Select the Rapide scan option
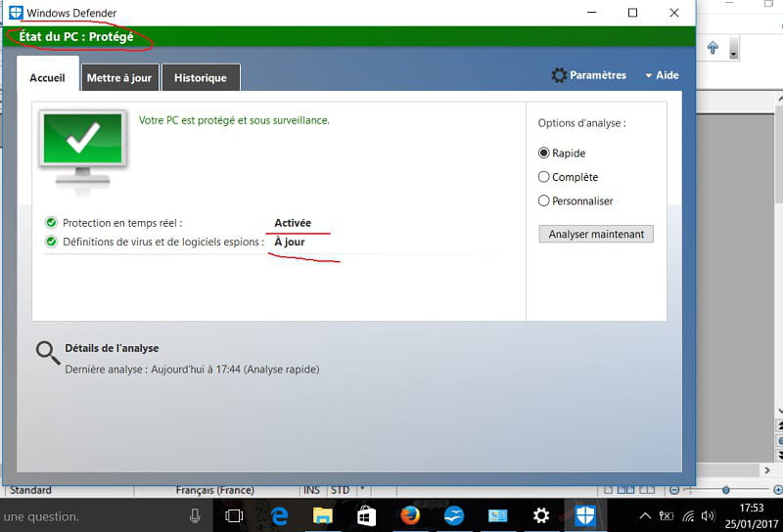 pyautogui.click(x=544, y=153)
